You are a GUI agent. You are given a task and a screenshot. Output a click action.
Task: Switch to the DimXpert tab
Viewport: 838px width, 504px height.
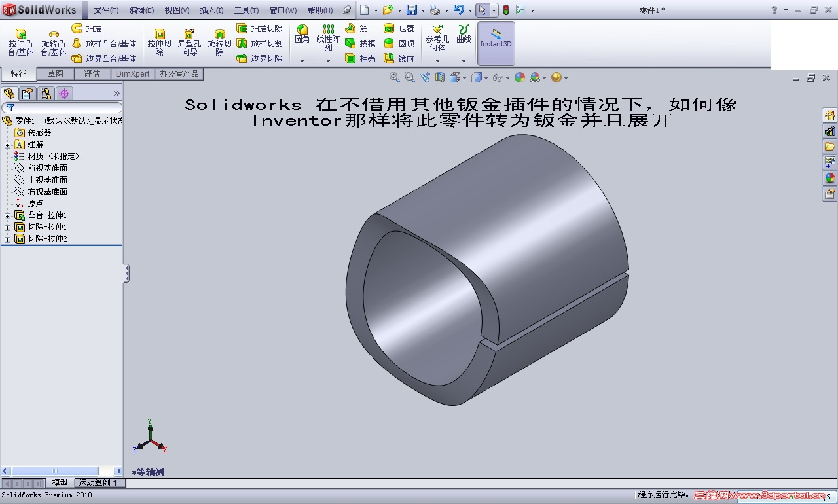(x=133, y=74)
